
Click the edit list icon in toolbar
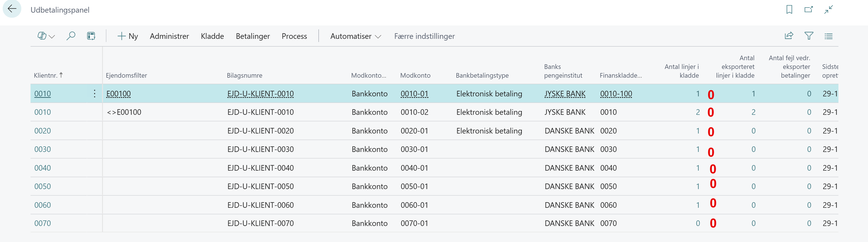pos(91,36)
